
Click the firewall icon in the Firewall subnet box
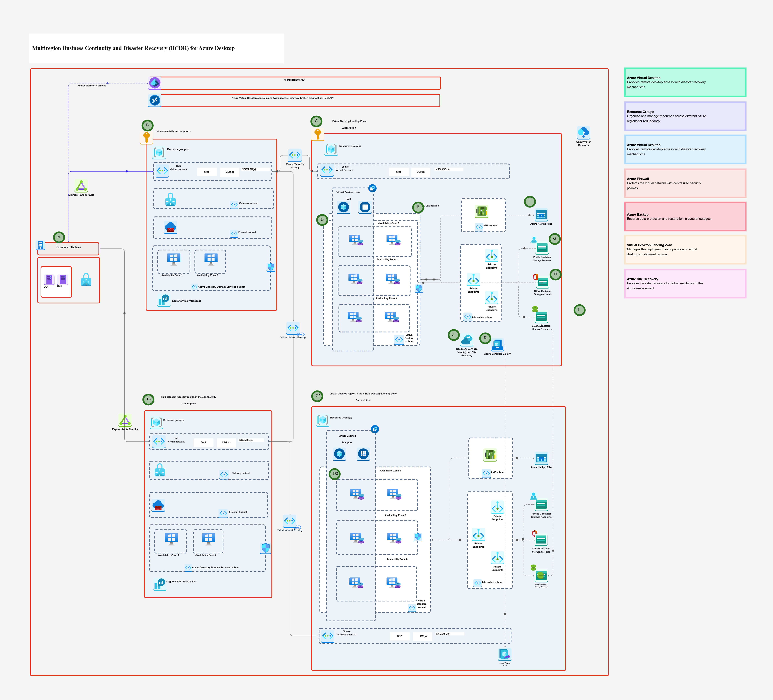tap(170, 227)
